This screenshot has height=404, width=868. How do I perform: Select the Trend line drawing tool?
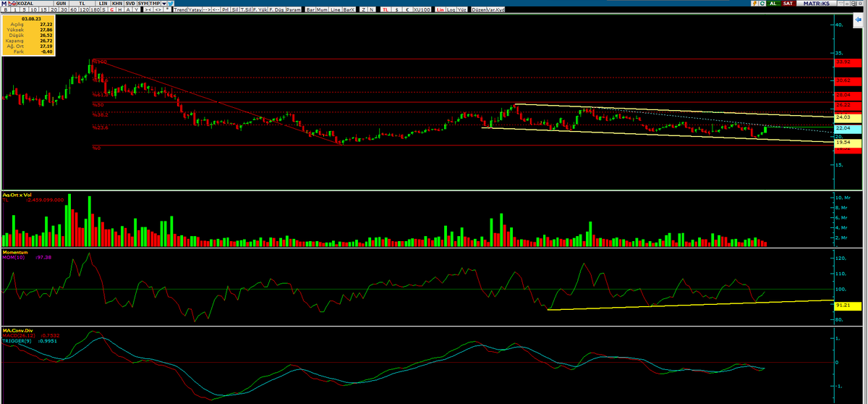point(180,9)
